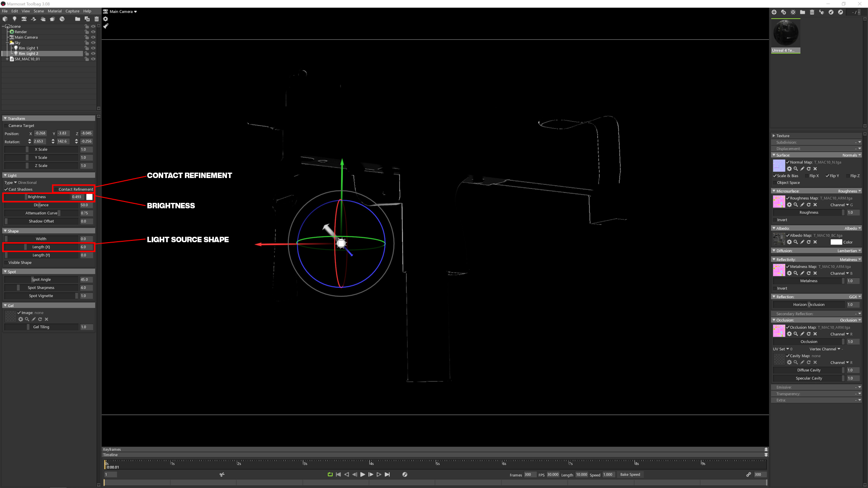
Task: Collapse the Transform section
Action: pos(5,118)
